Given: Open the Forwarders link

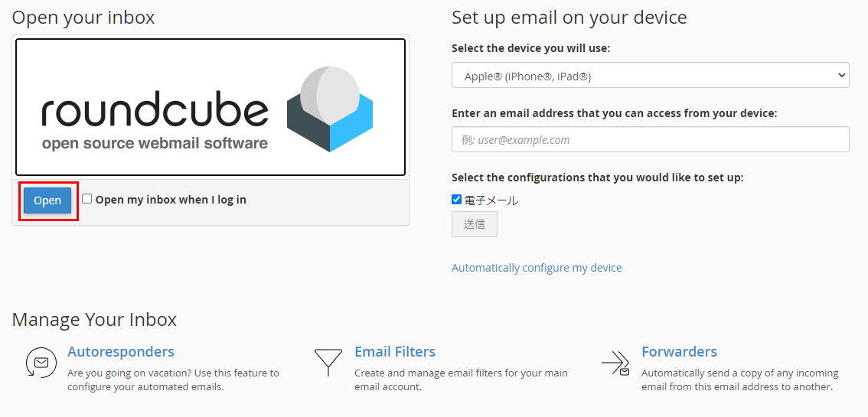Looking at the screenshot, I should [x=679, y=352].
